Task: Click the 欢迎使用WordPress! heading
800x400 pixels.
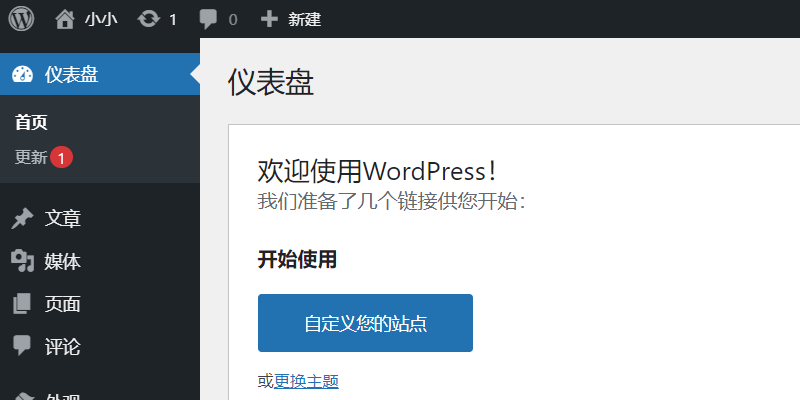Action: 377,171
